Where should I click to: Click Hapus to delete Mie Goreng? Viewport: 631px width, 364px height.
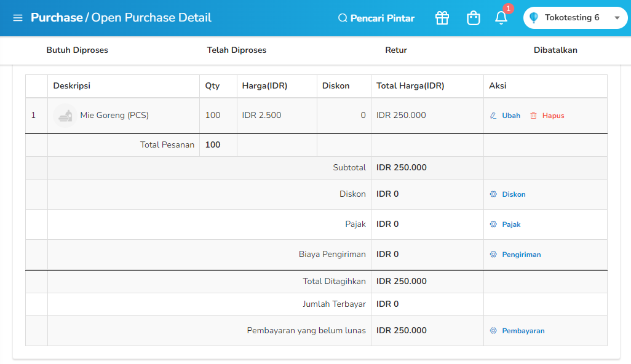tap(547, 116)
